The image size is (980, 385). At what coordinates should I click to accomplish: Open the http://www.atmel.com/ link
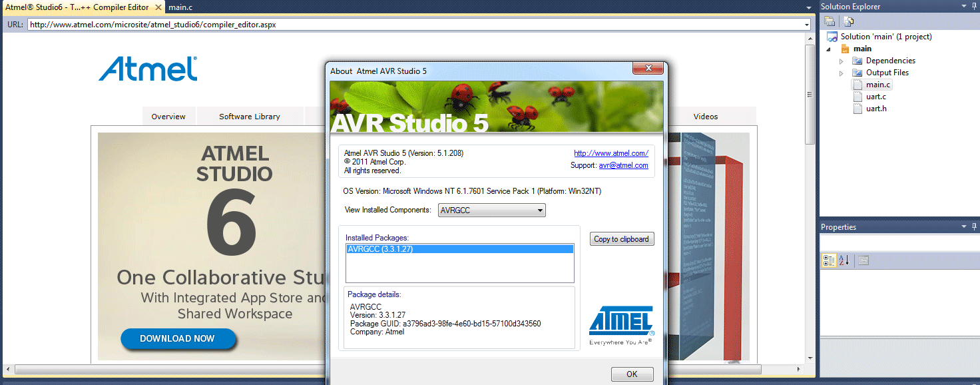pyautogui.click(x=611, y=153)
